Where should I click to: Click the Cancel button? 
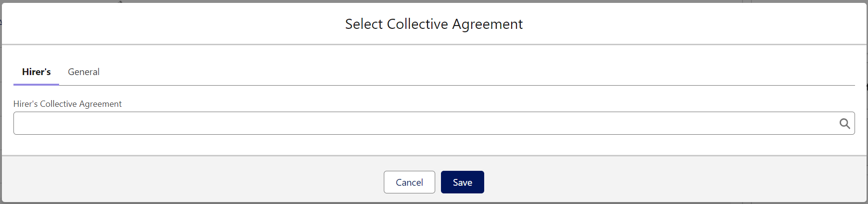pyautogui.click(x=409, y=182)
